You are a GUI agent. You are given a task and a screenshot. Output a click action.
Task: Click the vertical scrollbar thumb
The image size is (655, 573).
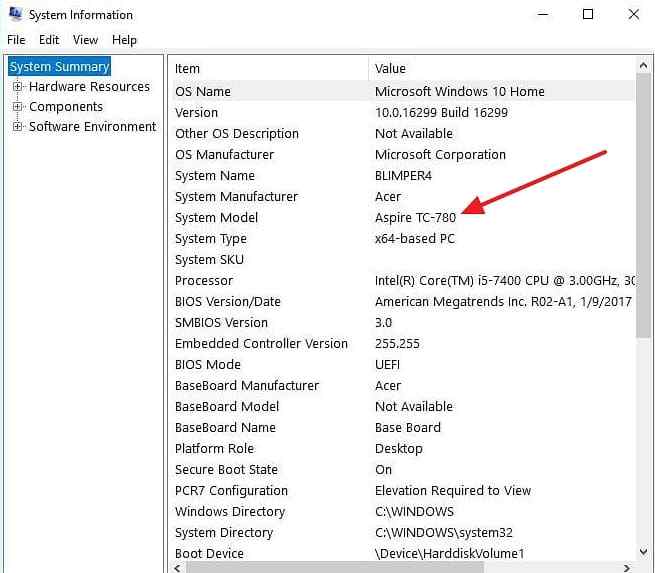click(643, 205)
